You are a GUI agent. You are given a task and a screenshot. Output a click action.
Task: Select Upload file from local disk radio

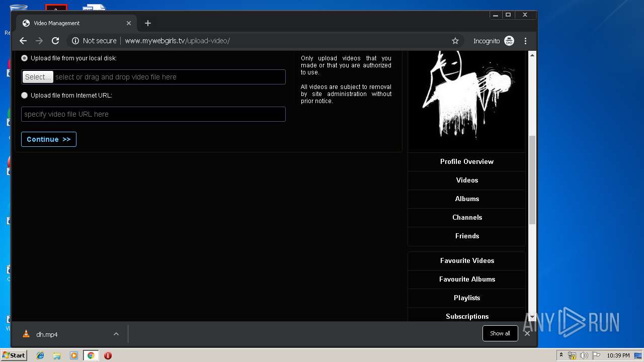(x=24, y=58)
